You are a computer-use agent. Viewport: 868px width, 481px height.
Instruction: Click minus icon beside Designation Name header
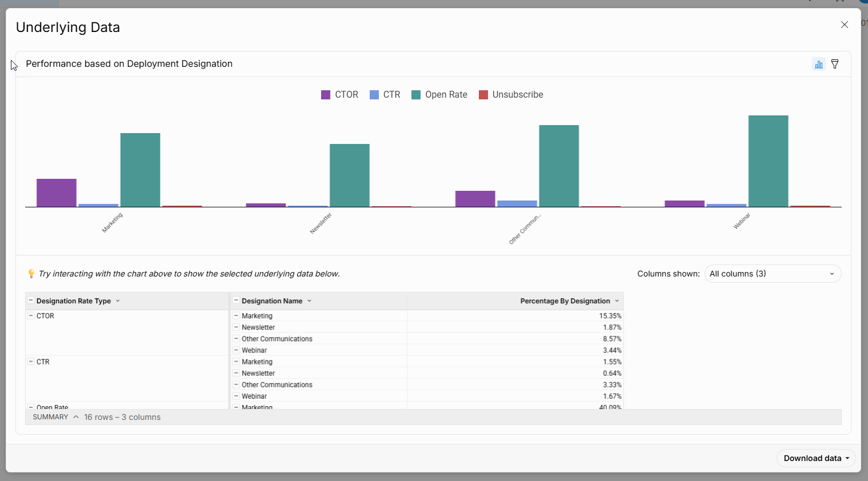point(236,301)
